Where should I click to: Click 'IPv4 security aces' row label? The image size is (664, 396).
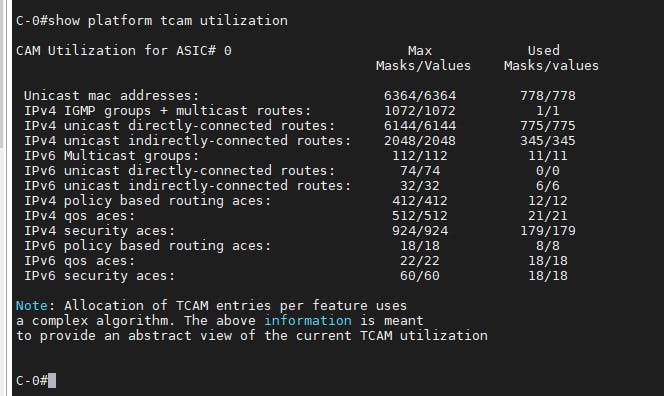pos(99,231)
